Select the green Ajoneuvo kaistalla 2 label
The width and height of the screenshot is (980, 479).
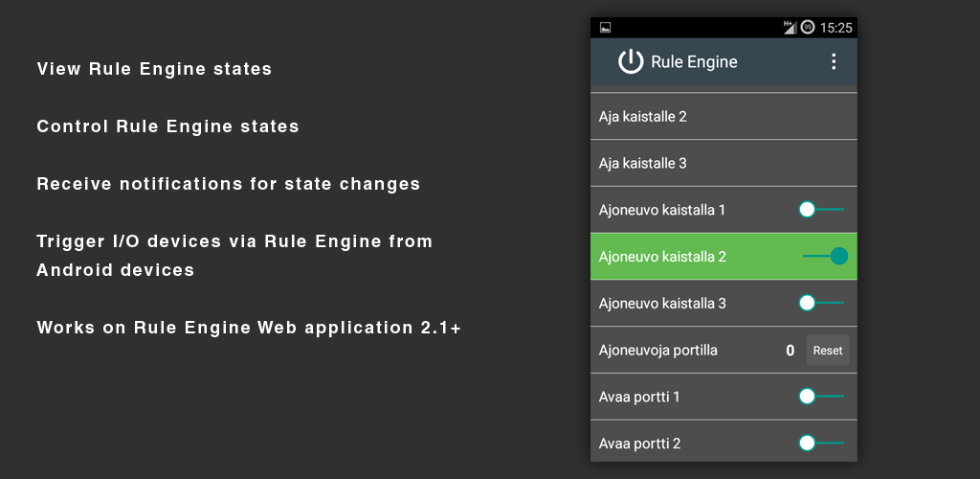(662, 257)
